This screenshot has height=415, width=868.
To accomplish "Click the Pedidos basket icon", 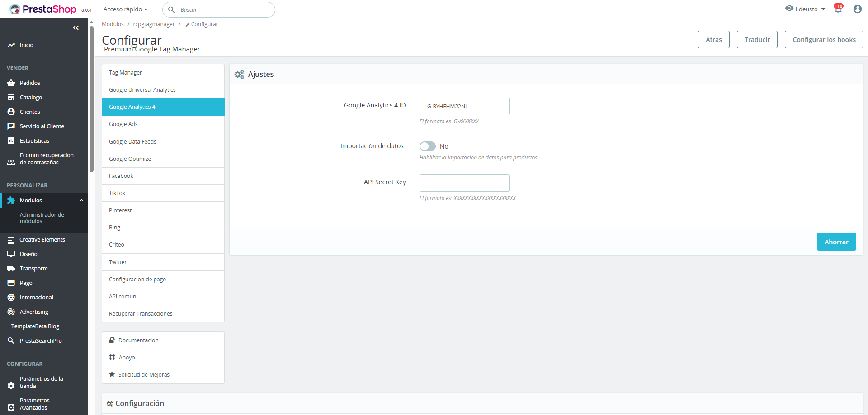I will 11,83.
